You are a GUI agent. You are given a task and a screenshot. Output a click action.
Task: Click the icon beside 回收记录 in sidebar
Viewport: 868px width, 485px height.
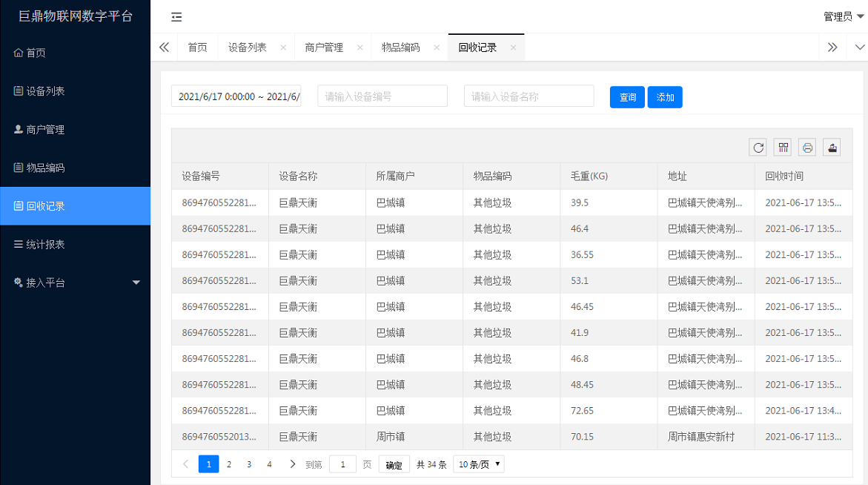[x=19, y=206]
